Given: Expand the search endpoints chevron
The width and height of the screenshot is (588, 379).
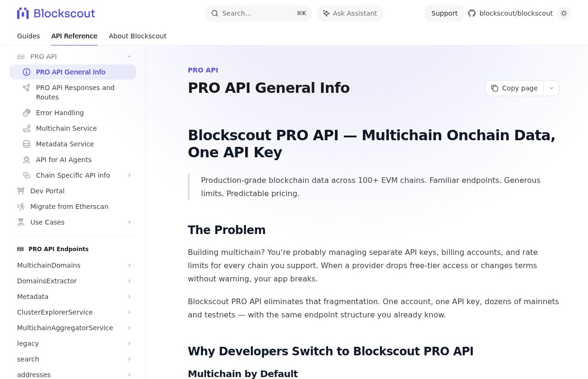Looking at the screenshot, I should click(x=129, y=359).
